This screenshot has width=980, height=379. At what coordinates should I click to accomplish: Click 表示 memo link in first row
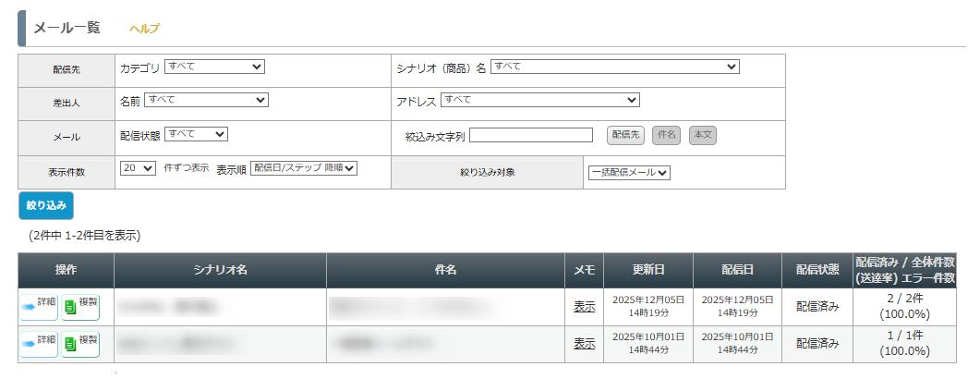coord(584,307)
